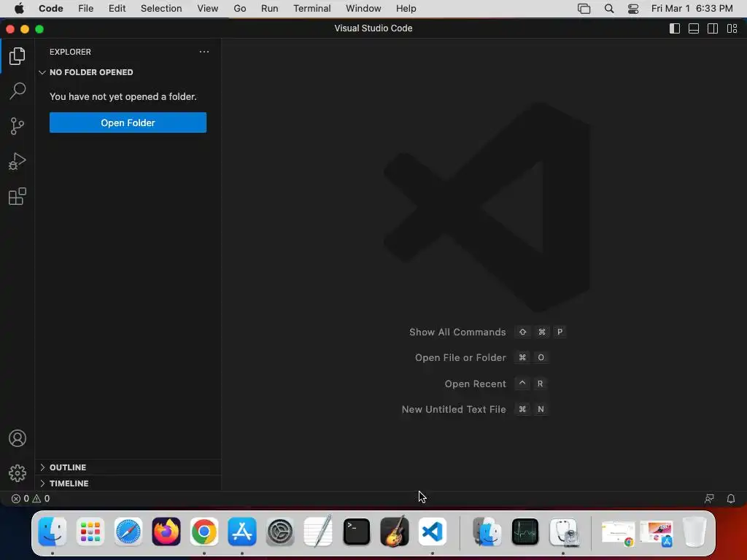Open GarageBand from the Dock
The height and width of the screenshot is (560, 747).
tap(395, 532)
